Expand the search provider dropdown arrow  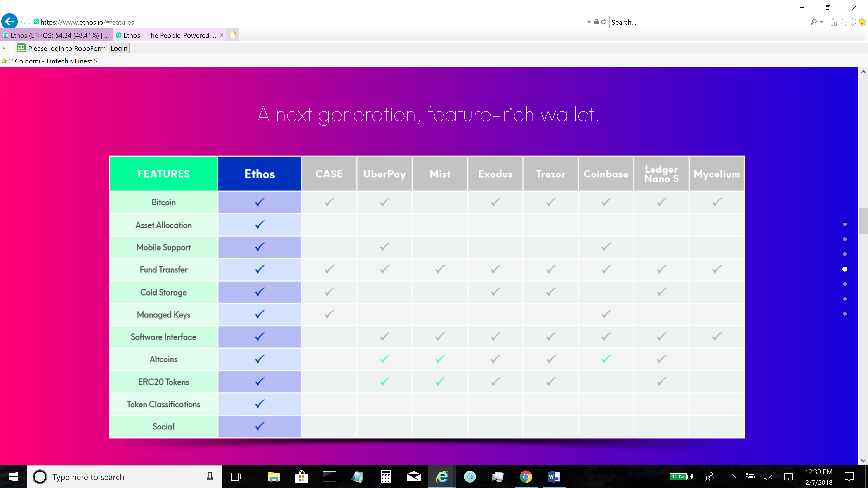tap(821, 22)
